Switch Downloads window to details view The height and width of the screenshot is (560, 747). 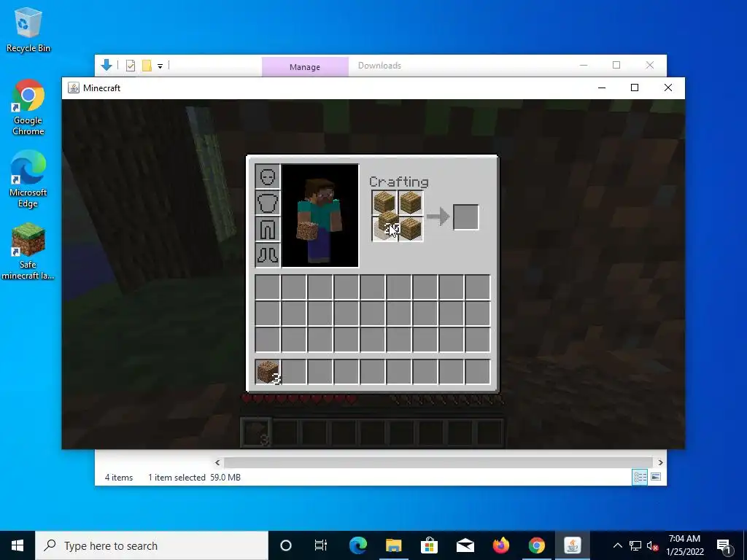640,477
